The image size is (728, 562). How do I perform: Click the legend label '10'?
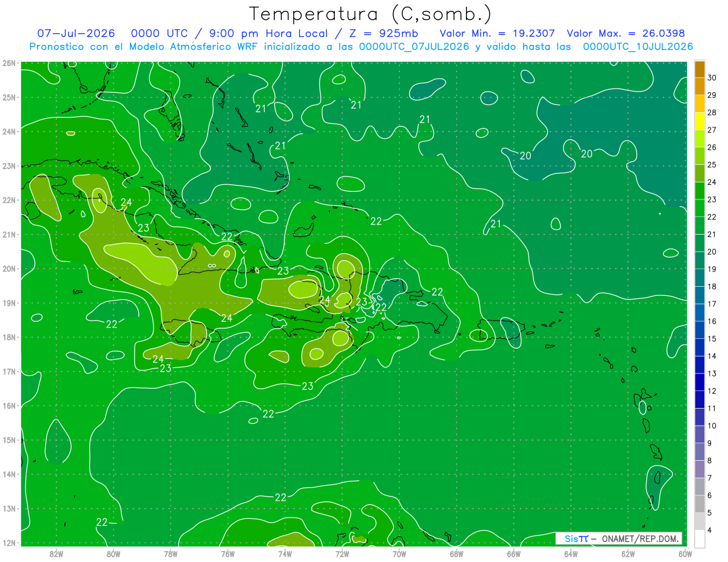coord(712,426)
